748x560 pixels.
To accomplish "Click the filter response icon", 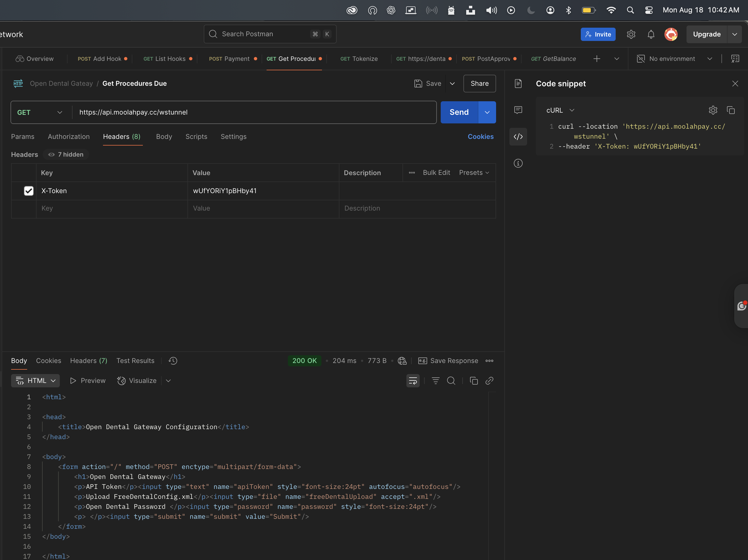I will click(435, 380).
